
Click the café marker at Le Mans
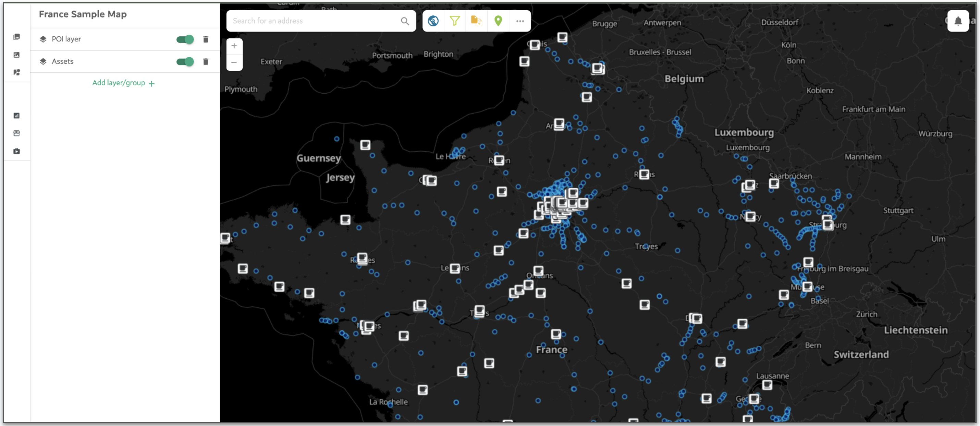(455, 268)
